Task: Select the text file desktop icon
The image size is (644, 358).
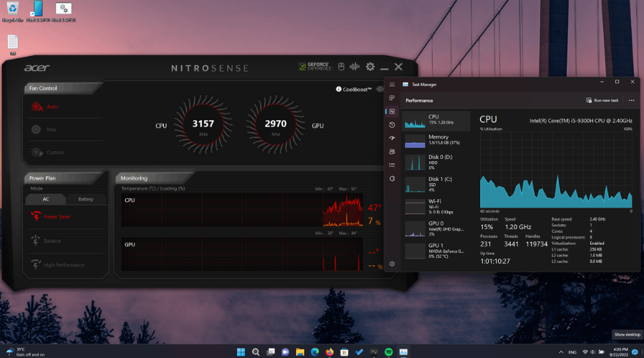Action: [13, 45]
